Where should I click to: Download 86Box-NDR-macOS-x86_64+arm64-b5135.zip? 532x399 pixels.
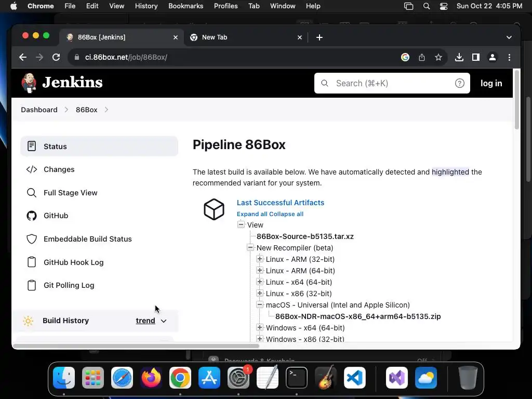pos(358,316)
